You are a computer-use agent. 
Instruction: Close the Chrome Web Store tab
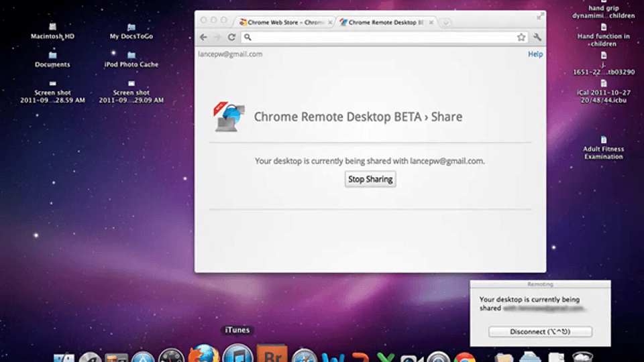point(329,22)
